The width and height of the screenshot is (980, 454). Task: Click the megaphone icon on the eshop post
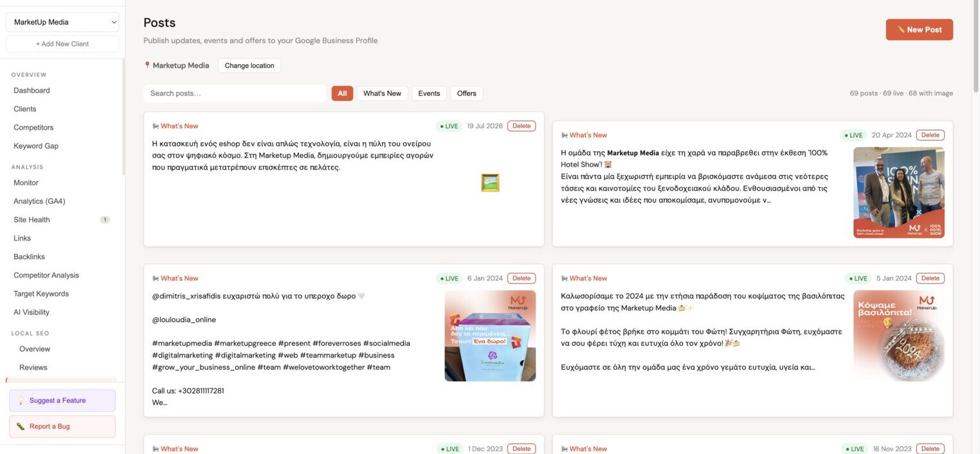[156, 126]
